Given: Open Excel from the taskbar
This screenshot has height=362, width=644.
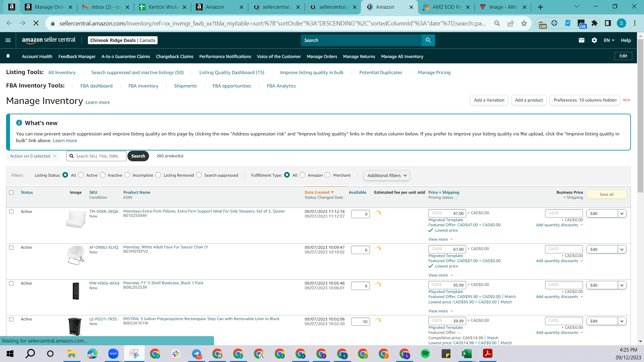Looking at the screenshot, I should [467, 354].
